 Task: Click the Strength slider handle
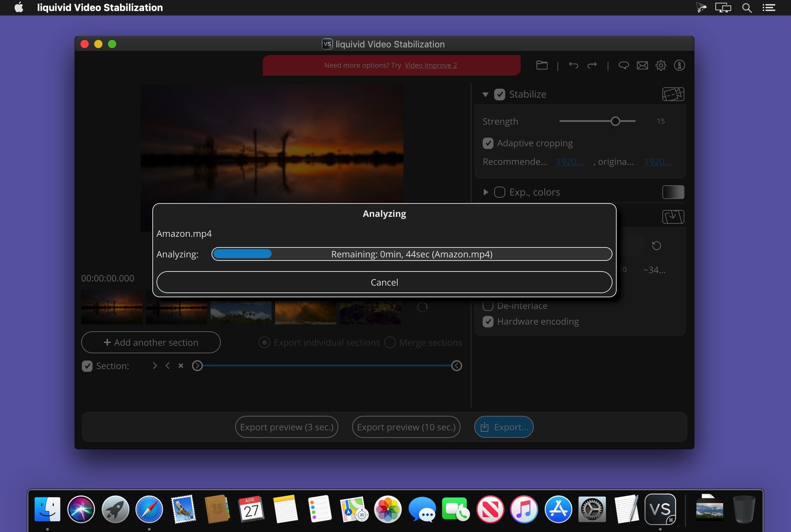coord(615,121)
